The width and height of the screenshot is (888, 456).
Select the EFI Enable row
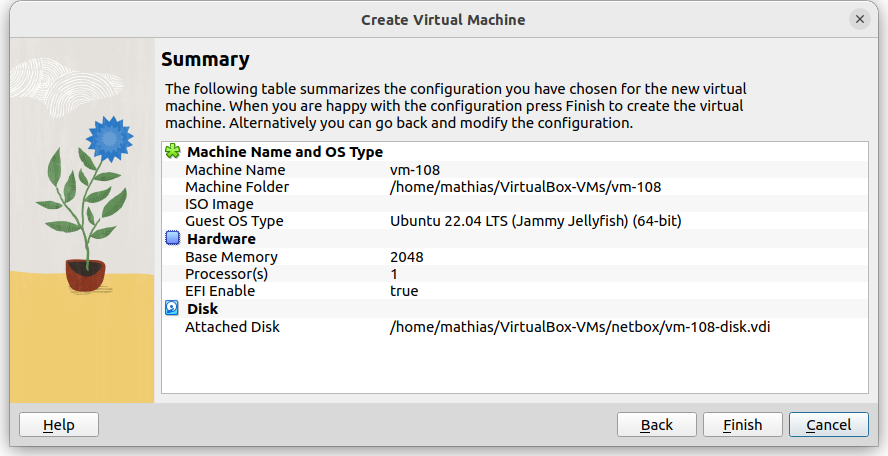point(220,291)
